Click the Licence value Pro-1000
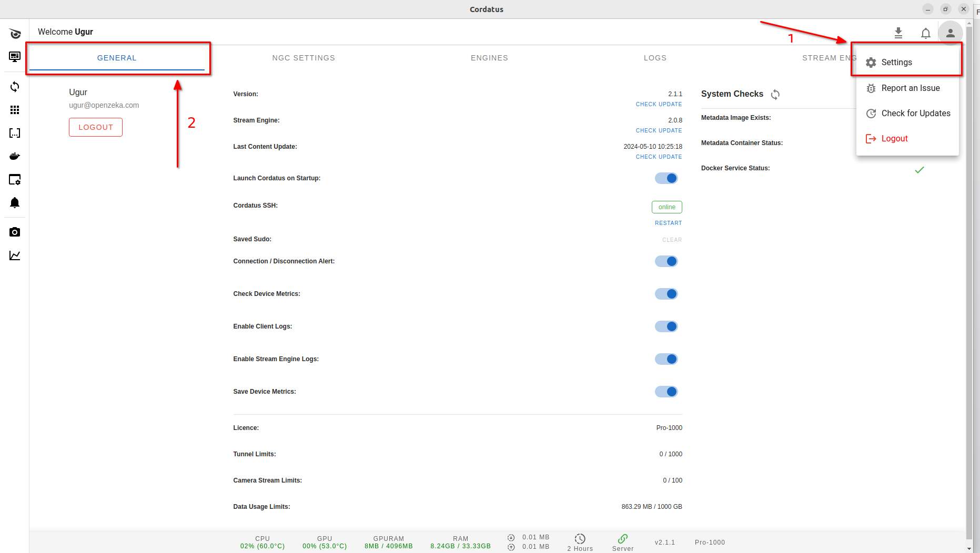Viewport: 980px width, 553px height. (x=669, y=428)
